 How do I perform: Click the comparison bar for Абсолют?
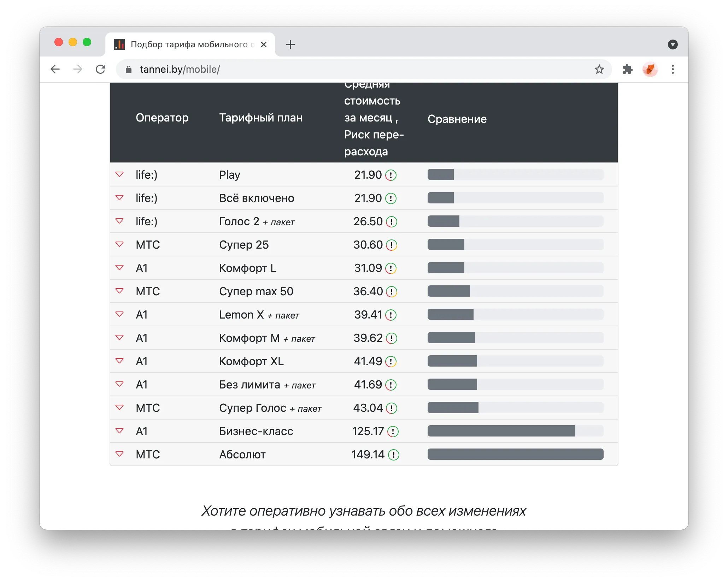[515, 454]
